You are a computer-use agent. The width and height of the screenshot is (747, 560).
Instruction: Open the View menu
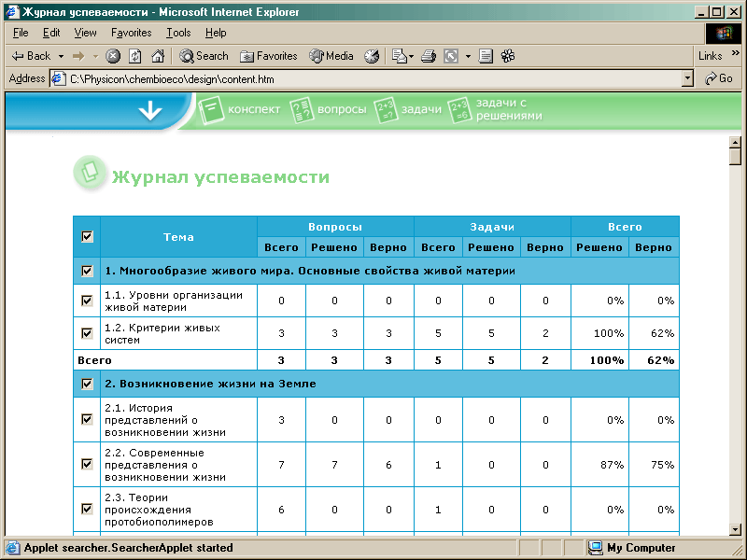(85, 33)
